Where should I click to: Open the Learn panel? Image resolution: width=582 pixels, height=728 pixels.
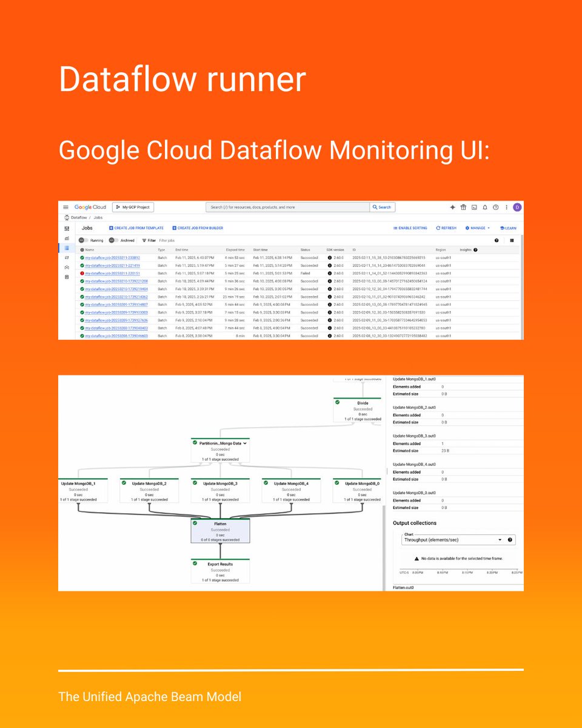coord(508,228)
